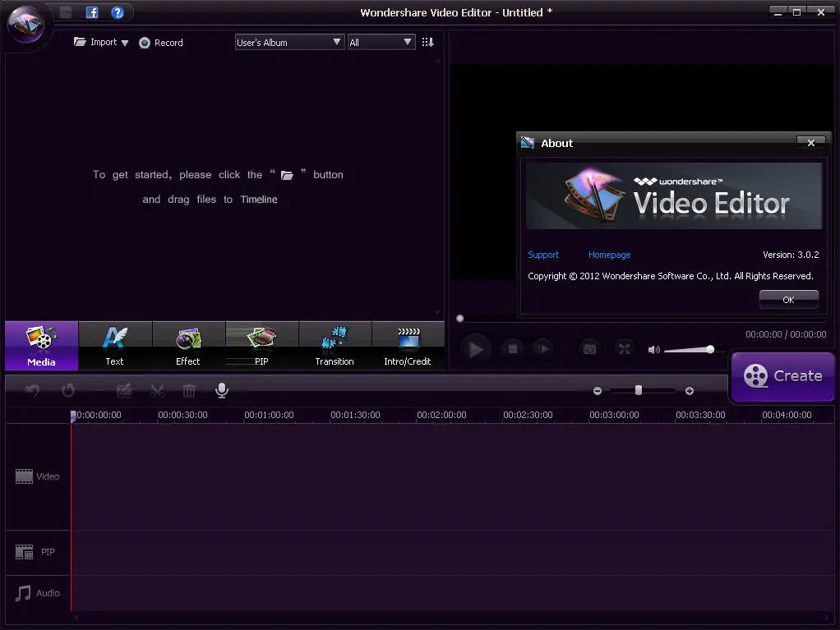Viewport: 840px width, 630px height.
Task: Open the Facebook share icon
Action: (92, 12)
